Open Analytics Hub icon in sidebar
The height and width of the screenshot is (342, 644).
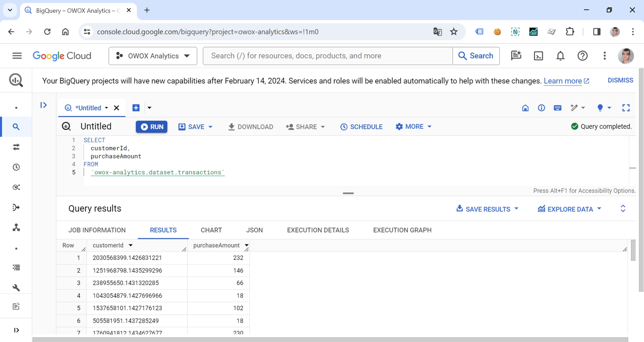16,187
